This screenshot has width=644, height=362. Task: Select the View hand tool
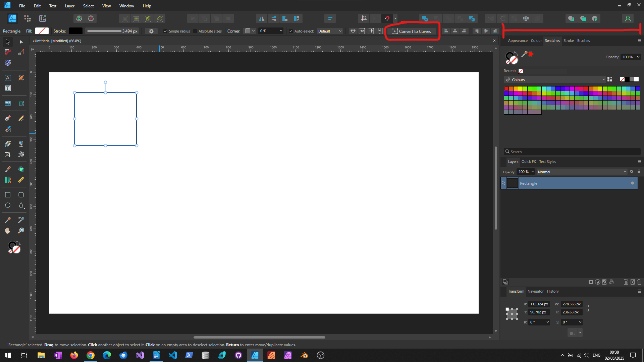pos(8,231)
